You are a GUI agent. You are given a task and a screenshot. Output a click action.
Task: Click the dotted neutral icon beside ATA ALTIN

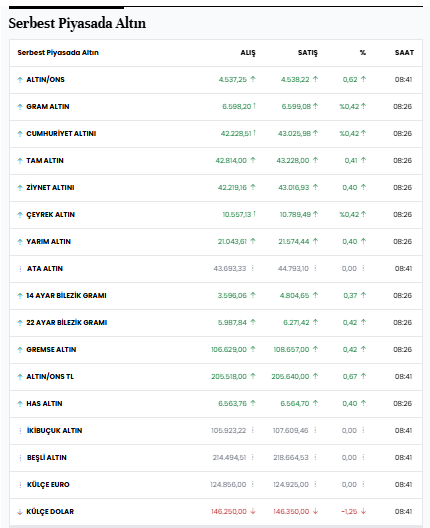(x=20, y=269)
